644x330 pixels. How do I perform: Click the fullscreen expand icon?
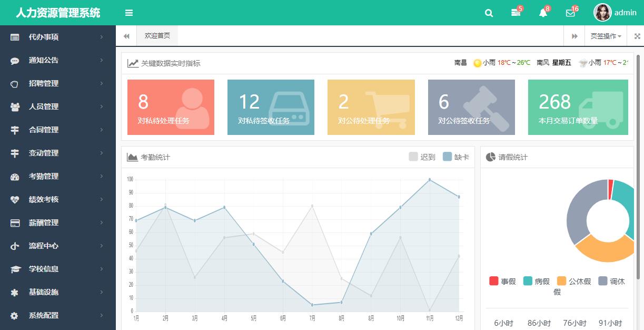tap(637, 36)
